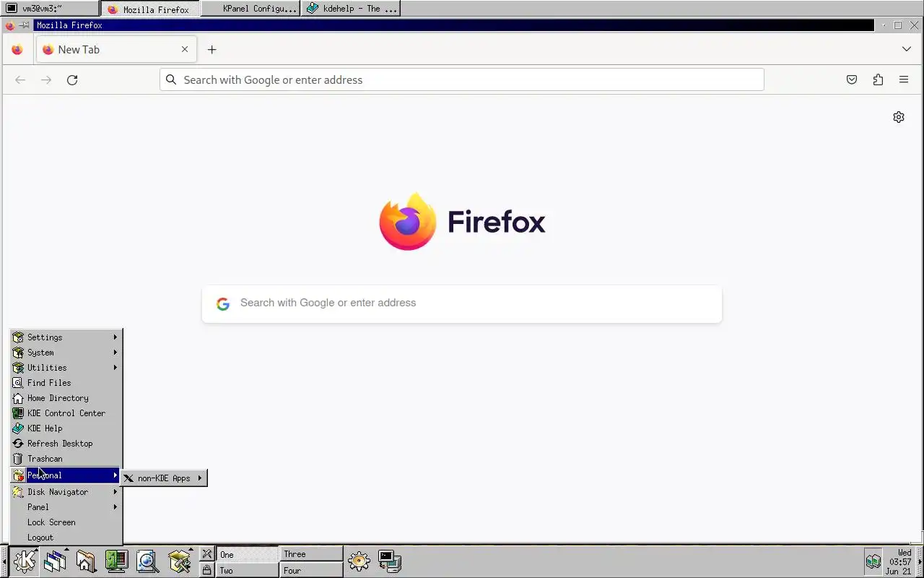Click the Find Files magnifier panel icon
This screenshot has height=578, width=924.
pyautogui.click(x=147, y=561)
